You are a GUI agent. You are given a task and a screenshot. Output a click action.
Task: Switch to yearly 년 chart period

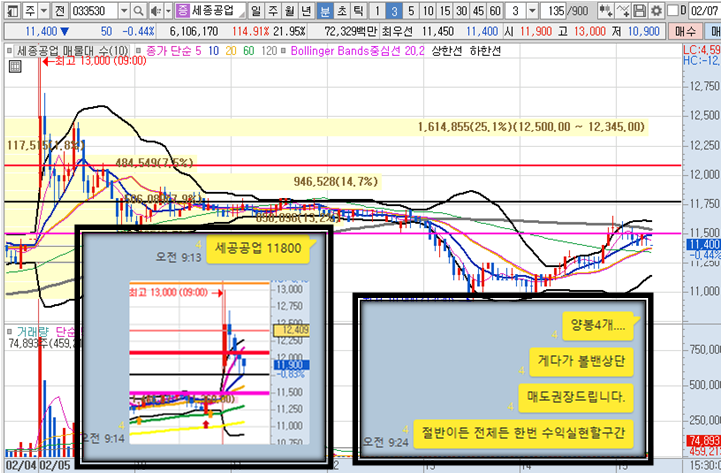pyautogui.click(x=306, y=10)
